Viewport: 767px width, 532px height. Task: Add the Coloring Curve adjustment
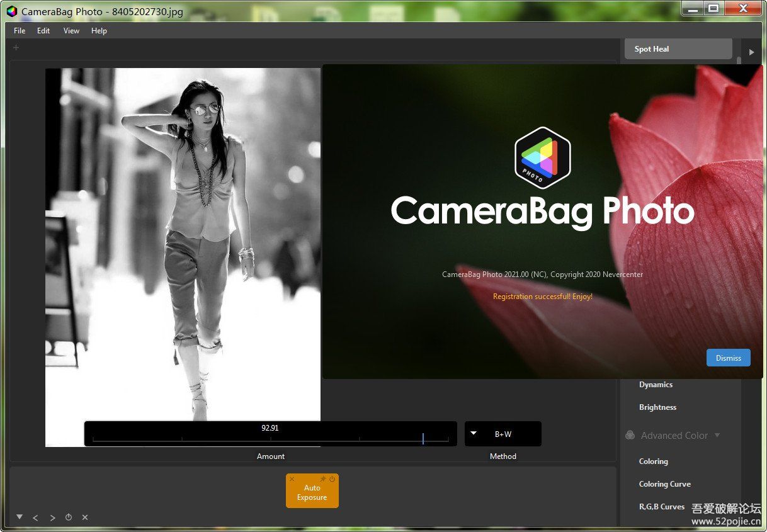[x=665, y=484]
